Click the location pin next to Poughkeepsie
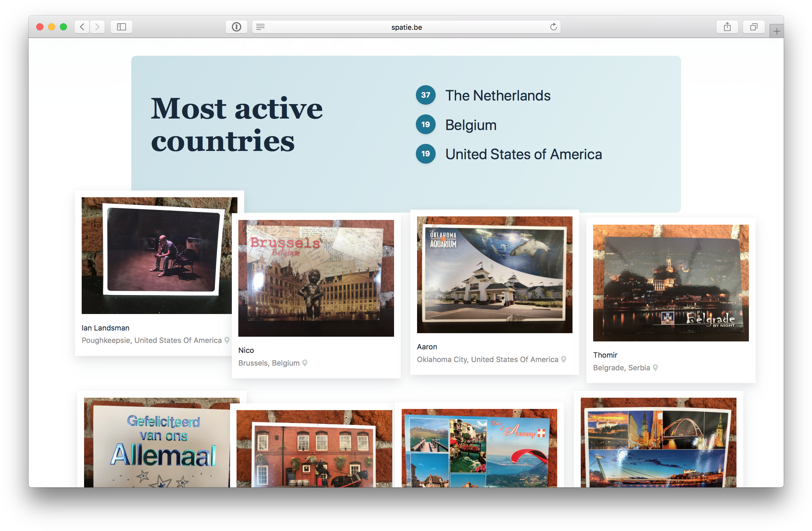 [227, 340]
